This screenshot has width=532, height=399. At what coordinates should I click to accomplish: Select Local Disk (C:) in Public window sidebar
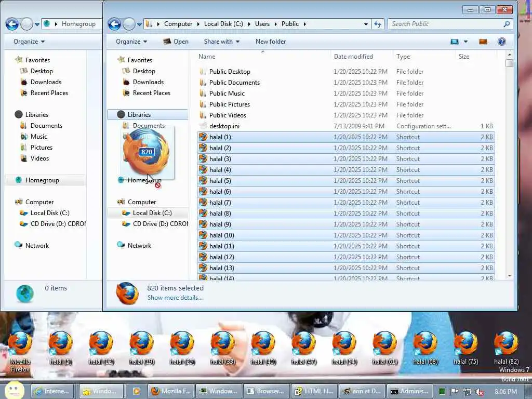click(148, 213)
